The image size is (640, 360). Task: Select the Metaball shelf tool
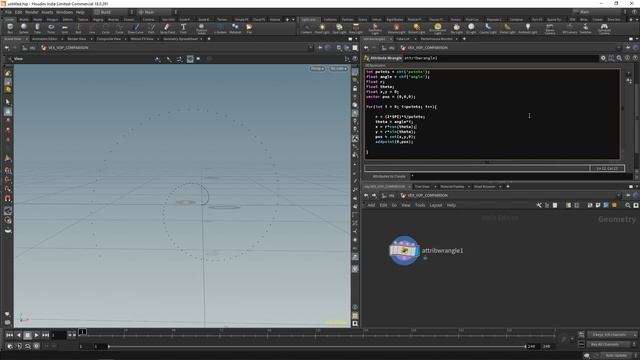[235, 29]
